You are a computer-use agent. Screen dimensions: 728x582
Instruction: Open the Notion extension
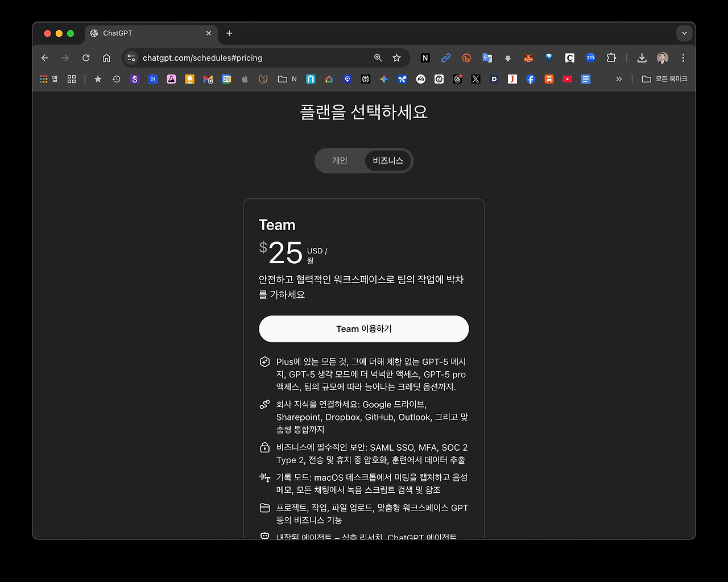[425, 58]
